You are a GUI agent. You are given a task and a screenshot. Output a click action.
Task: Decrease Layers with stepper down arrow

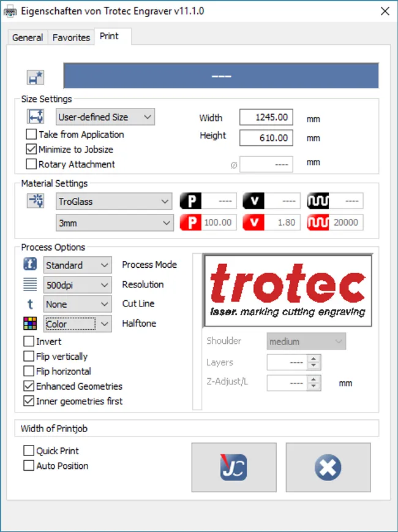(314, 366)
